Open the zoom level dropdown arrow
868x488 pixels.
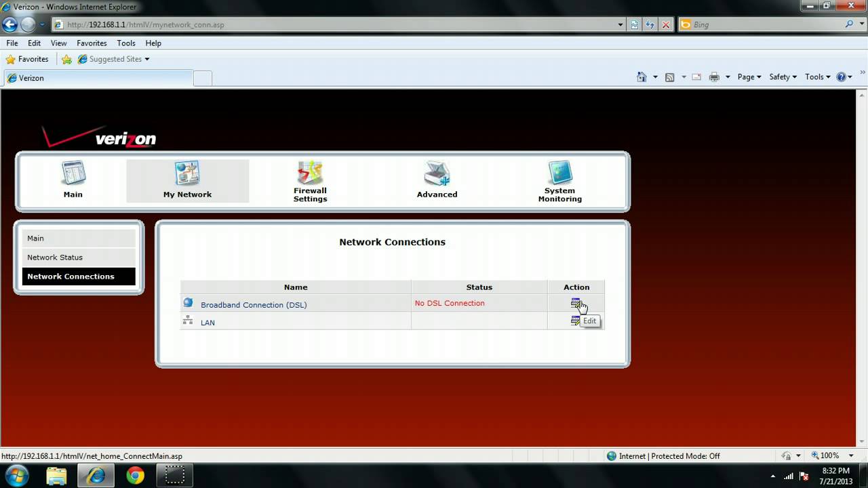(851, 456)
